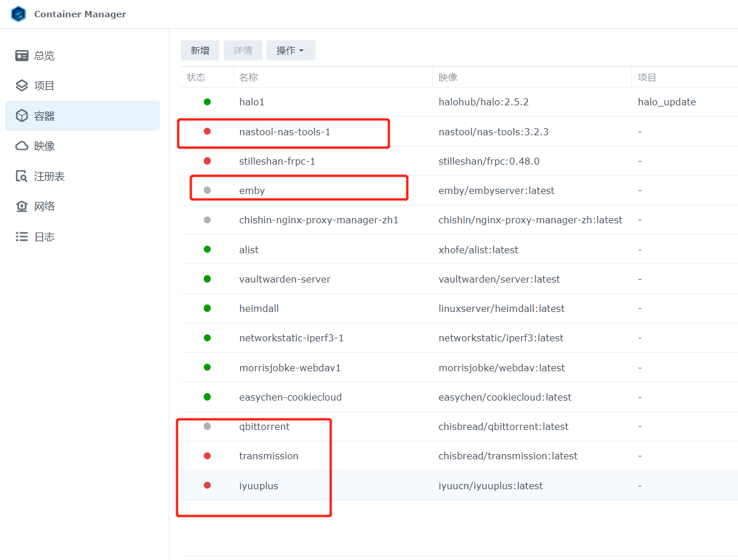Click the emby/embyserver:latest image cell
Screen dimensions: 738x560
click(496, 191)
